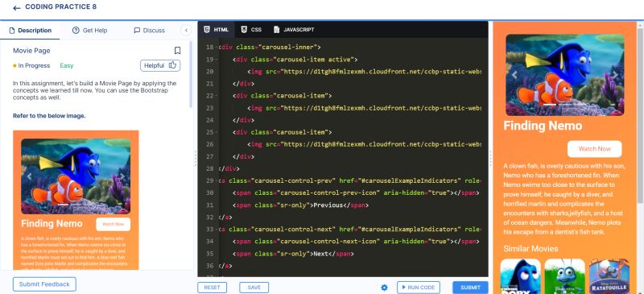This screenshot has width=644, height=294.
Task: Click the preview carousel previous arrow
Action: pos(514,74)
